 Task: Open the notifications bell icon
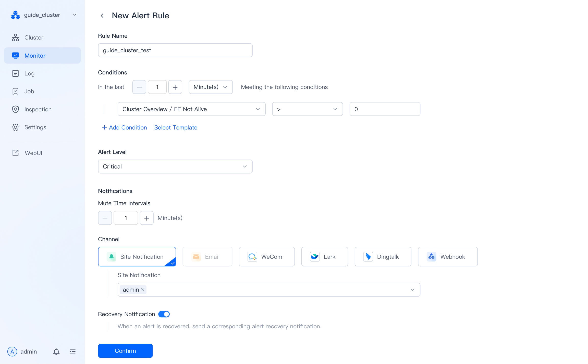pos(56,352)
